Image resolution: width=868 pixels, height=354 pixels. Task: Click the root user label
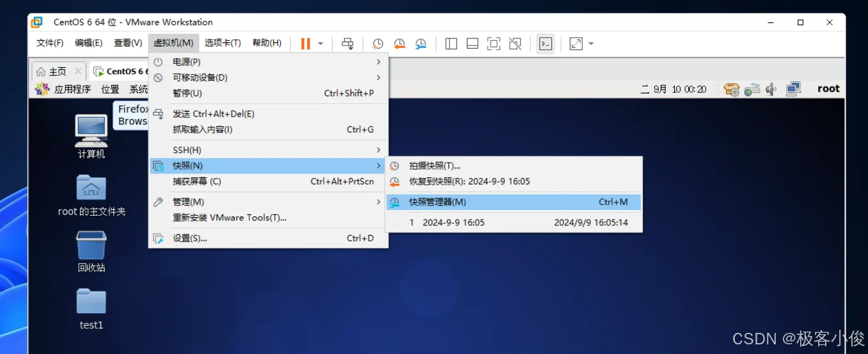click(828, 89)
